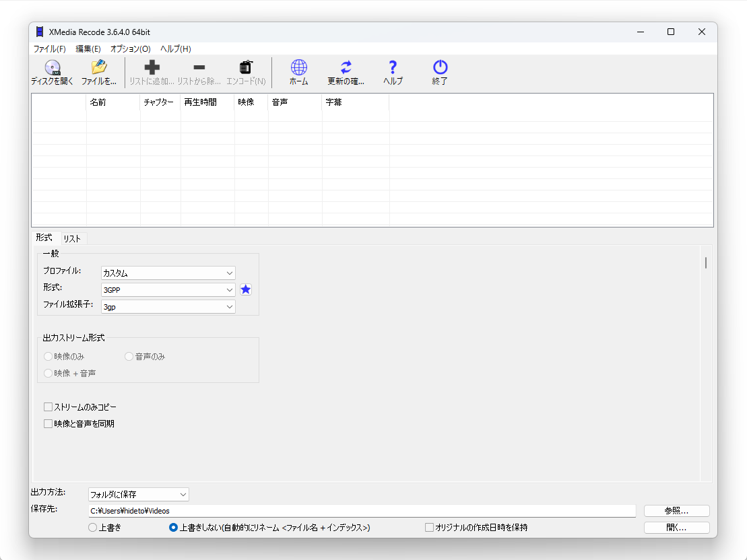
Task: Open the ヘルプ(H) menu
Action: [176, 48]
